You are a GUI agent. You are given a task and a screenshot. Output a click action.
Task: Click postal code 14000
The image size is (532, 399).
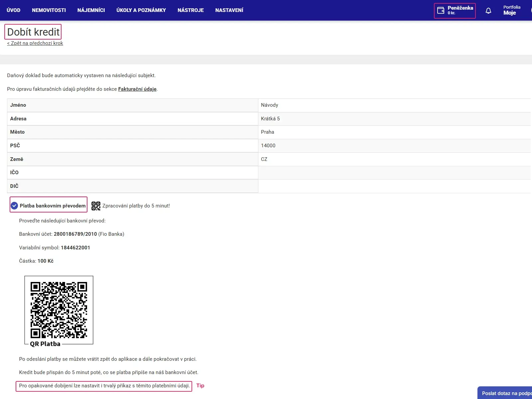[x=268, y=146]
